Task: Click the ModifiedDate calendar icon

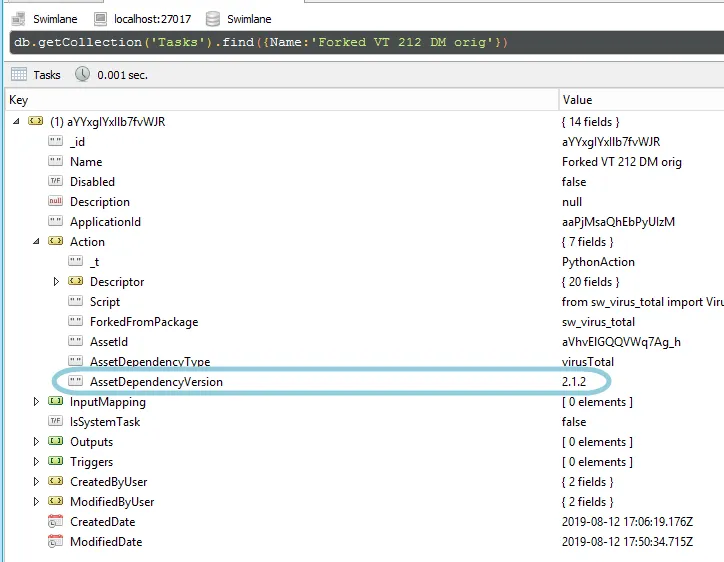Action: [x=55, y=541]
